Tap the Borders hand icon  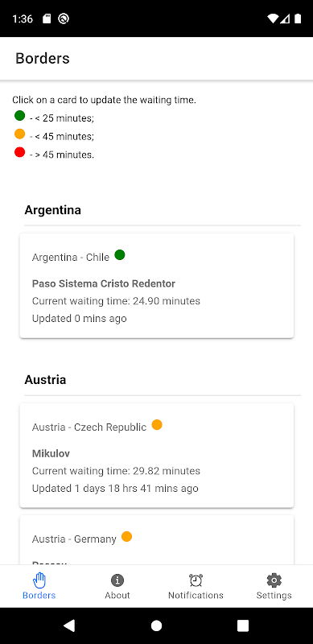(39, 580)
